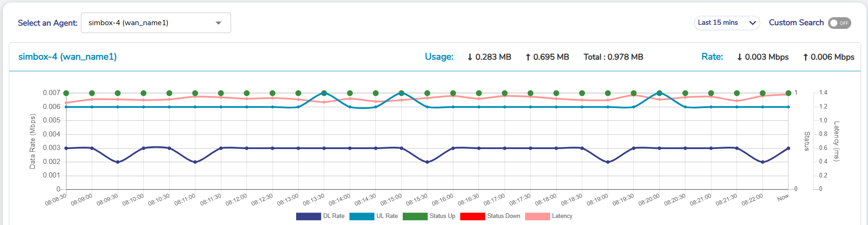Select the DL Rate data point at Now
This screenshot has height=225, width=868.
(788, 148)
